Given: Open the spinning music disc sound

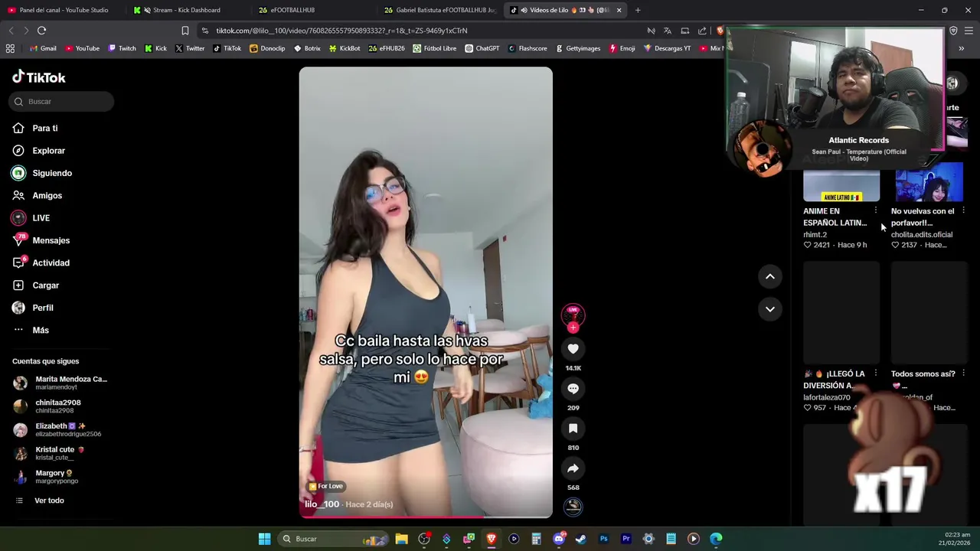Looking at the screenshot, I should click(573, 506).
